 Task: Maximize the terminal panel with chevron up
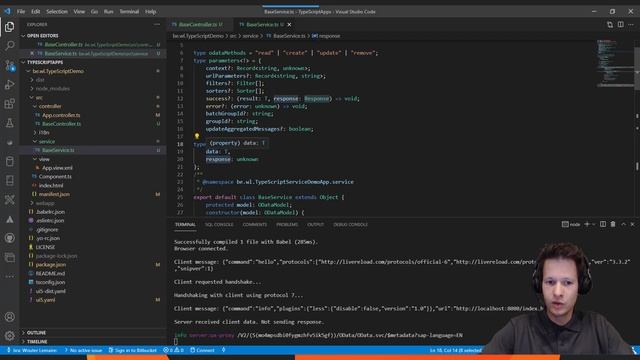pyautogui.click(x=623, y=224)
